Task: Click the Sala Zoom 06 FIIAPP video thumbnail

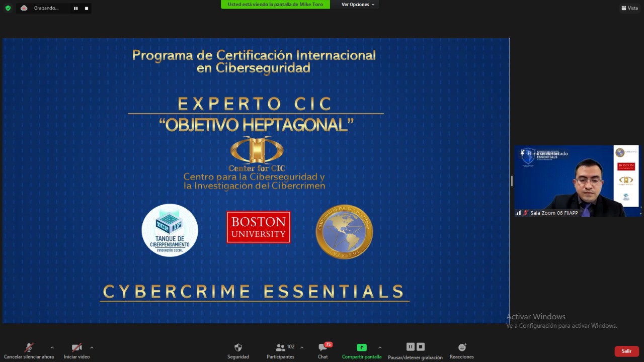Action: 578,181
